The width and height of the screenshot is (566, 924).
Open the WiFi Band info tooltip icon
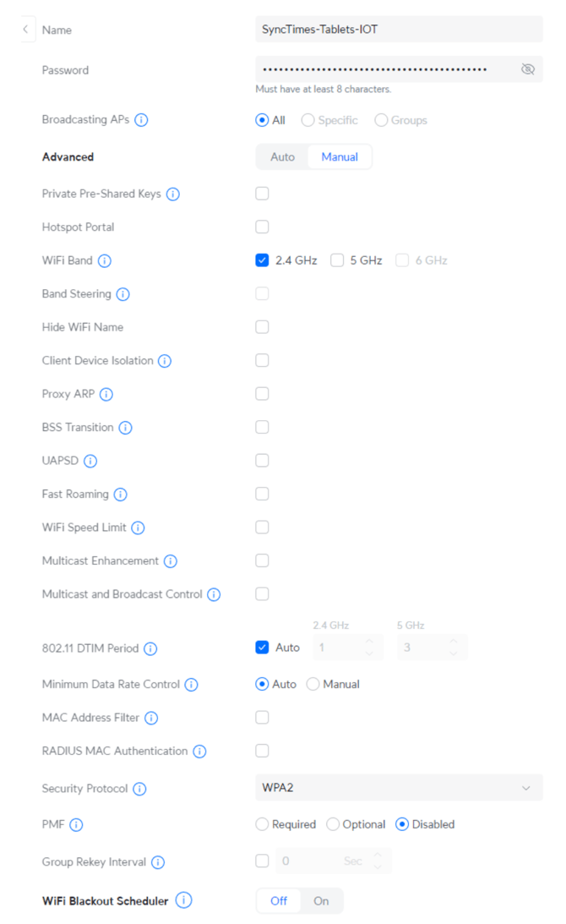(105, 260)
